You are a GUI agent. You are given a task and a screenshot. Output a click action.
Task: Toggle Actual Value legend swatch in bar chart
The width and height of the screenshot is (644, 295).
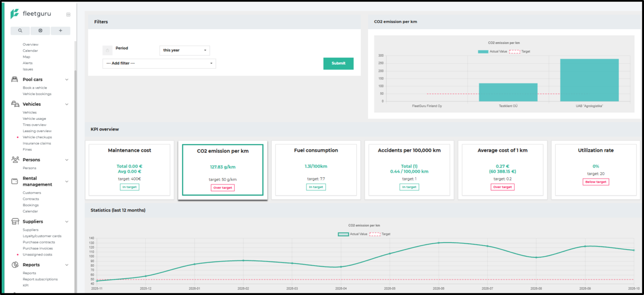coord(483,52)
